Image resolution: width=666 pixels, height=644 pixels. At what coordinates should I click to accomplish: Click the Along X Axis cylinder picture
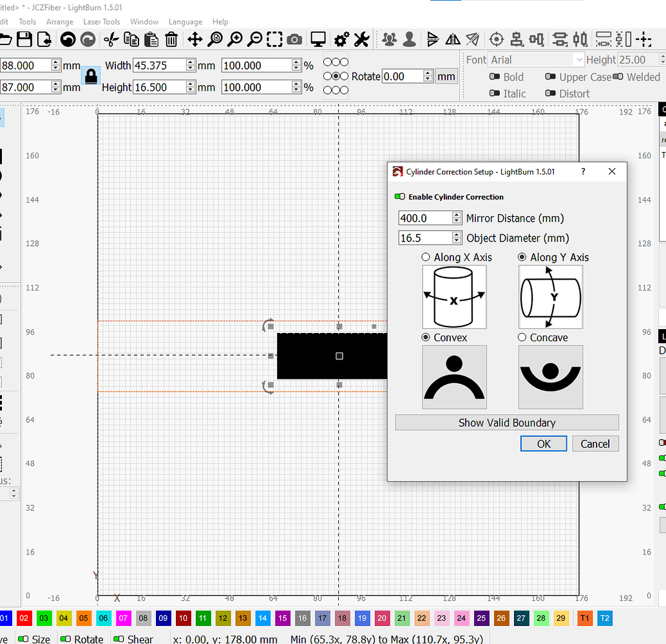(x=454, y=297)
